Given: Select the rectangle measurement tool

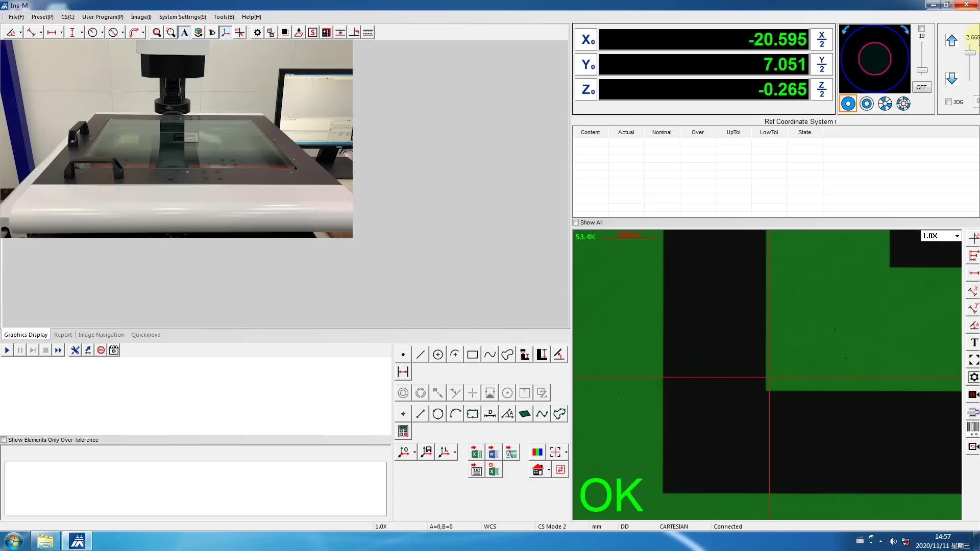Looking at the screenshot, I should click(x=472, y=355).
